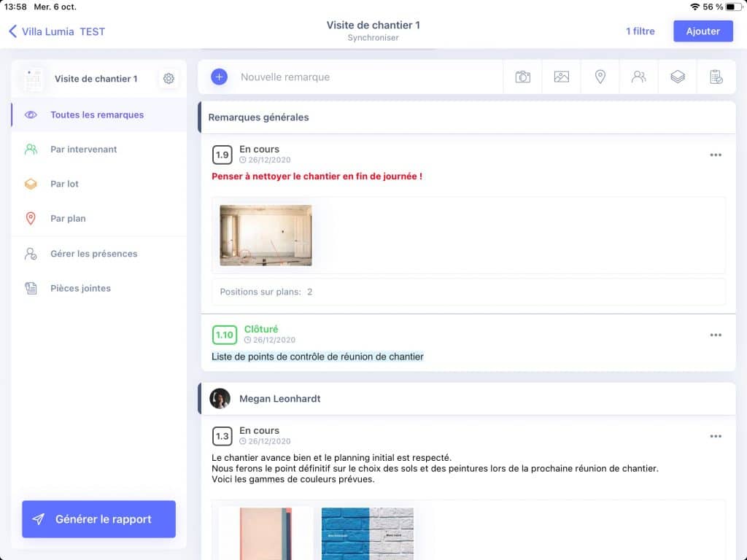This screenshot has height=560, width=747.
Task: Open Gérer les présences
Action: coord(93,254)
